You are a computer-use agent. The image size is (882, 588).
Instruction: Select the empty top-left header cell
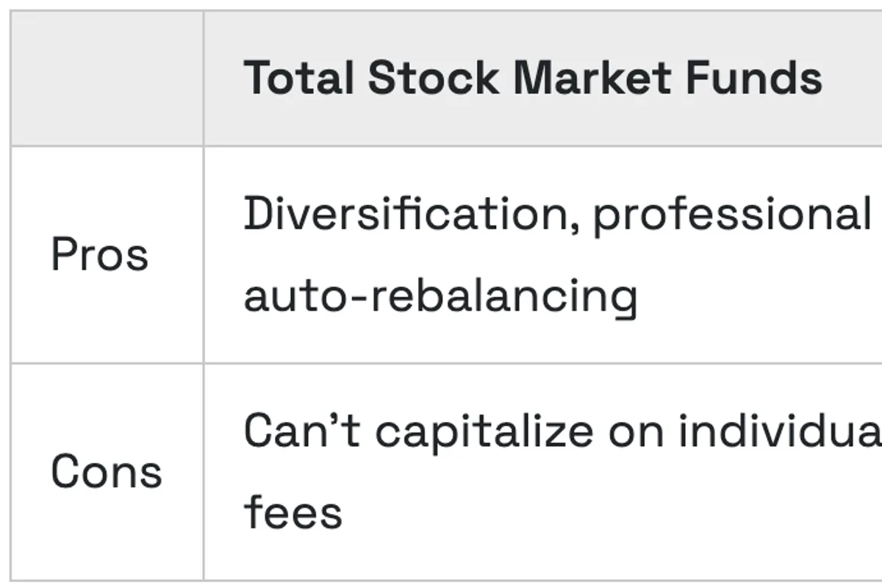pos(107,78)
